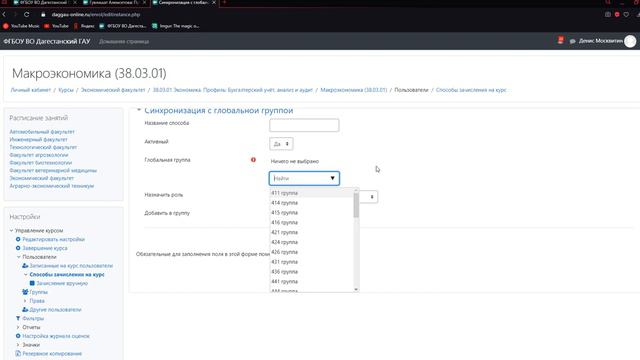Expand the Отчеты tree node
Screen dimensions: 640x360
(x=18, y=327)
